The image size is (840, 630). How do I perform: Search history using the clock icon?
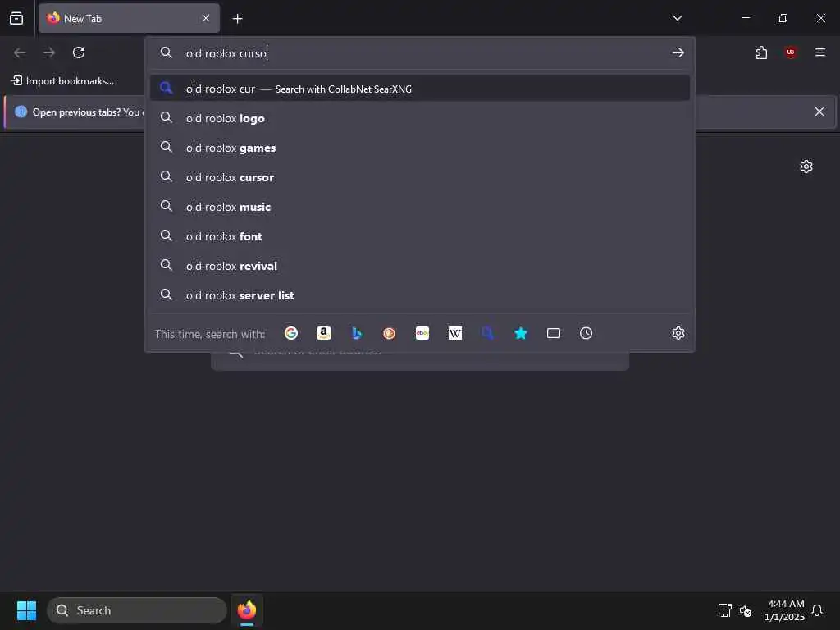tap(586, 333)
